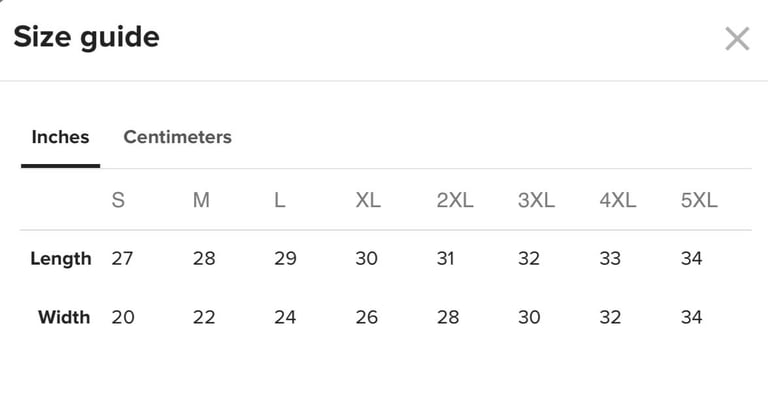Click the Size guide heading

tap(86, 38)
